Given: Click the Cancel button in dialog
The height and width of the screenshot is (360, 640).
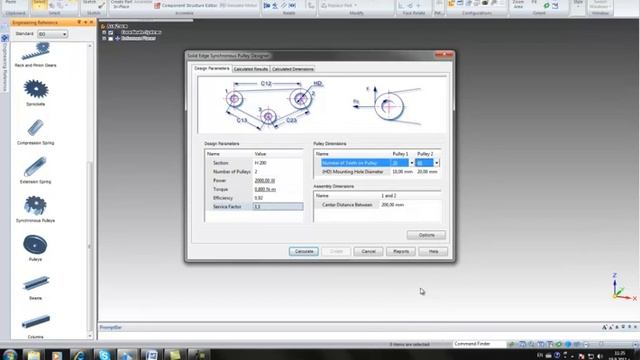Looking at the screenshot, I should click(x=368, y=251).
